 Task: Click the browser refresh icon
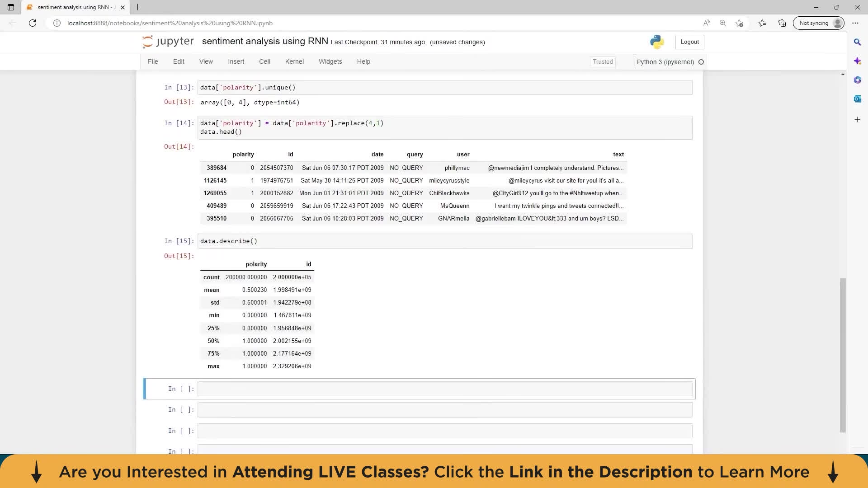pyautogui.click(x=33, y=23)
